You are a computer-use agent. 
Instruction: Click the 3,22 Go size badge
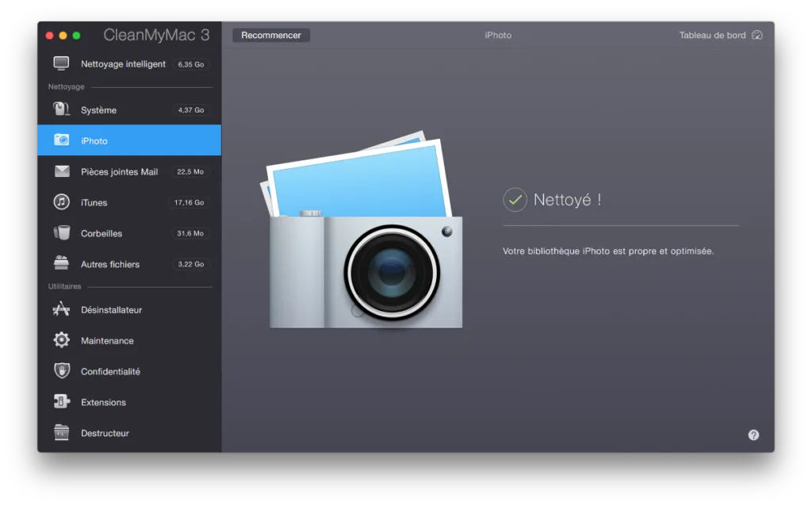191,263
